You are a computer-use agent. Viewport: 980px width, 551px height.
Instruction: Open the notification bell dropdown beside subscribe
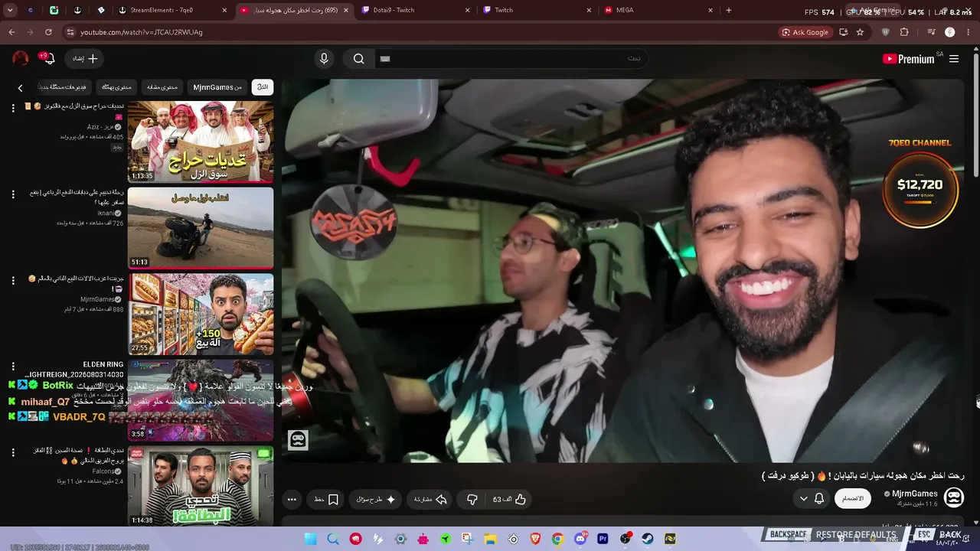(x=812, y=499)
